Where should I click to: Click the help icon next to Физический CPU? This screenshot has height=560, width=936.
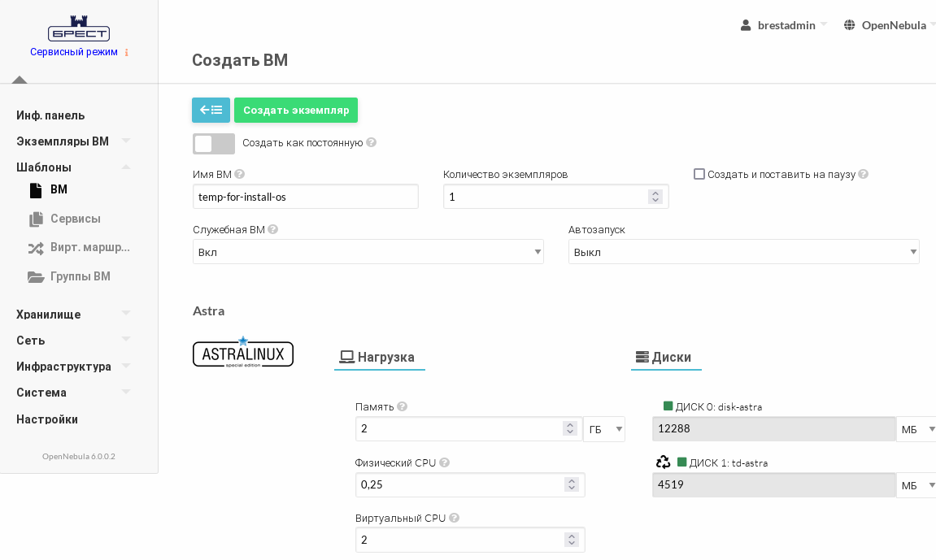[x=444, y=462]
